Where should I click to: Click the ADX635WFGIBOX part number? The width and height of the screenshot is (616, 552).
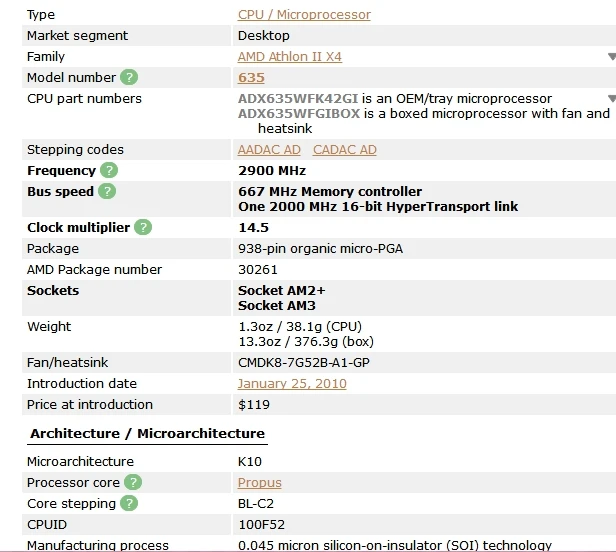tap(299, 114)
